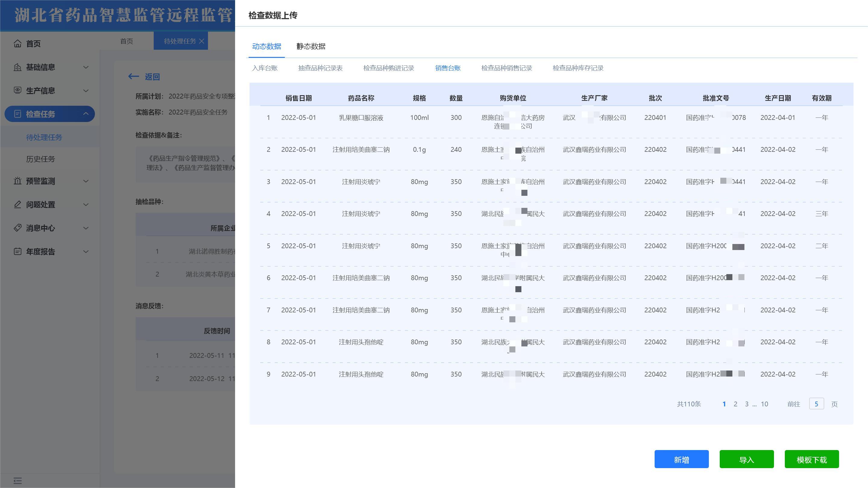Expand the 预警监测 menu chevron
The width and height of the screenshot is (868, 488).
(86, 181)
